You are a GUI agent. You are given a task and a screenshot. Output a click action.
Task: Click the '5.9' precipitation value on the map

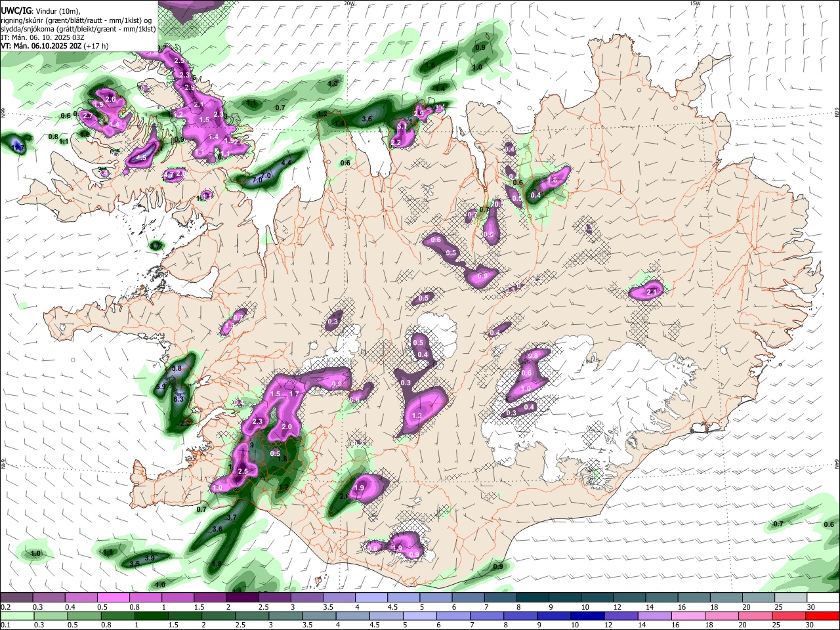tap(161, 387)
